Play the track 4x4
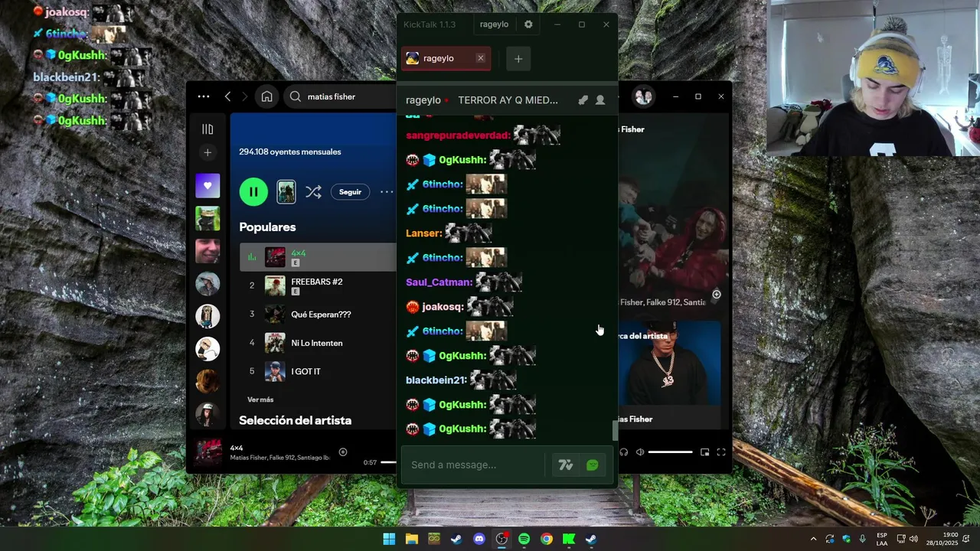The image size is (980, 551). tap(318, 257)
